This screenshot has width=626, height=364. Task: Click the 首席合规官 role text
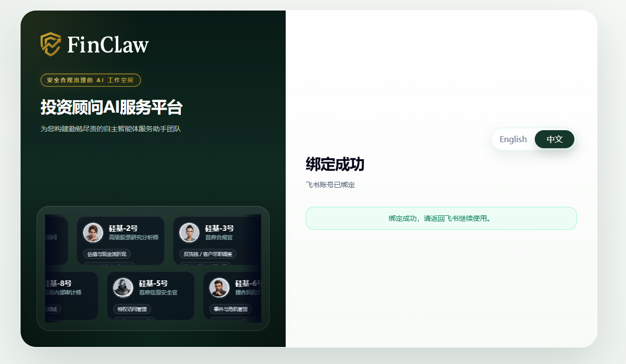pyautogui.click(x=219, y=237)
